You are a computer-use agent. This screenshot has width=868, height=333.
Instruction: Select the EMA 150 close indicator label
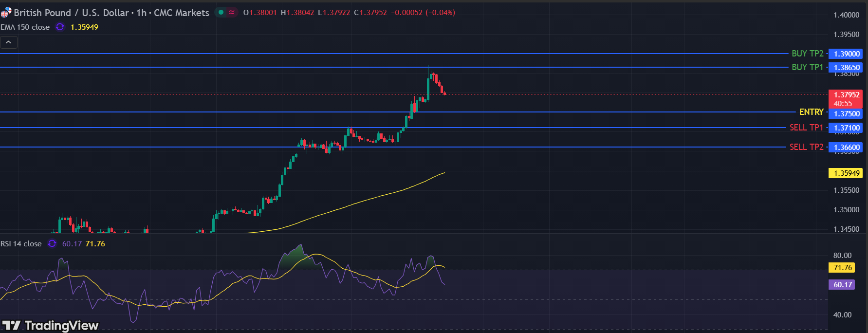tap(25, 27)
